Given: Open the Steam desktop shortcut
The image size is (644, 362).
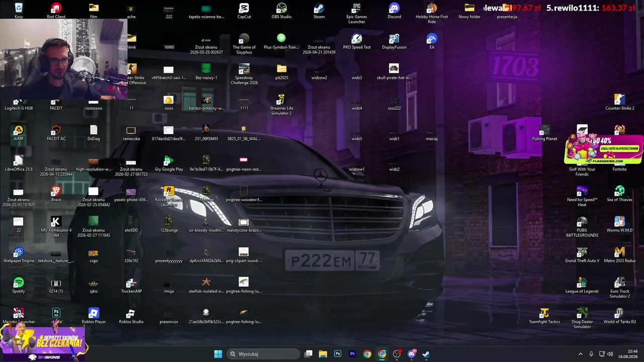Looking at the screenshot, I should [x=319, y=11].
